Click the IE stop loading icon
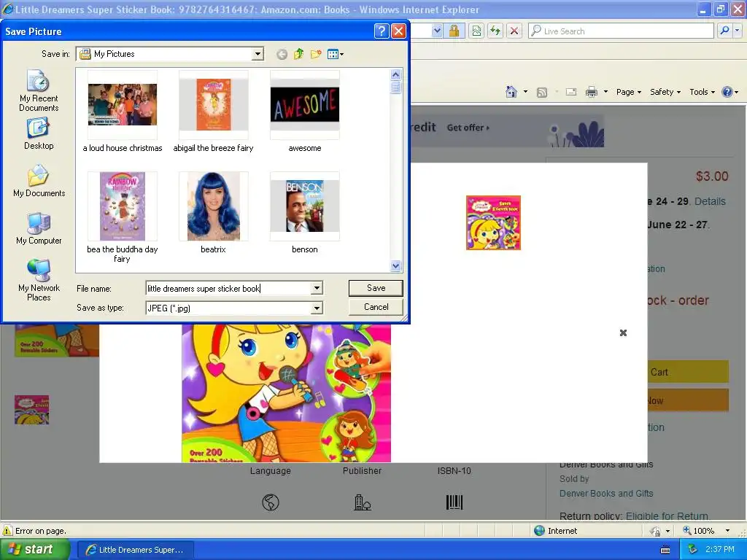This screenshot has height=560, width=747. click(514, 31)
